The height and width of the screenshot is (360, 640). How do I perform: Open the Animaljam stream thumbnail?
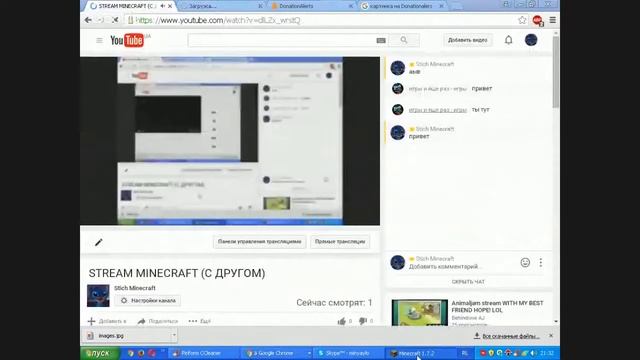coord(420,313)
